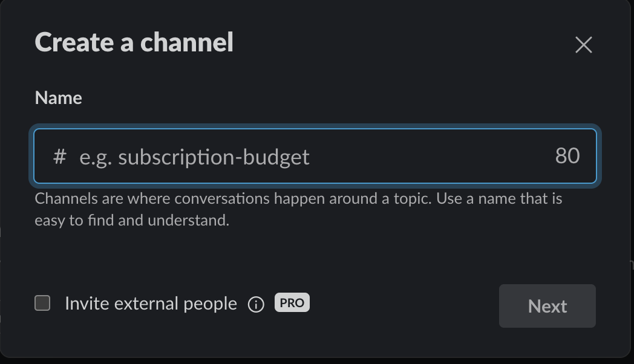Select the e.g. subscription-budget placeholder field
The image size is (634, 364).
[x=195, y=157]
